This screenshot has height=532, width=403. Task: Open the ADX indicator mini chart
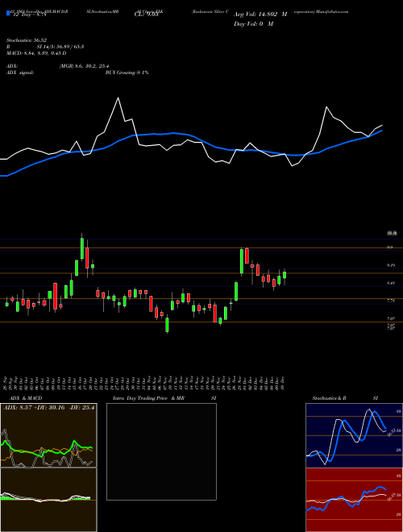tap(48, 435)
